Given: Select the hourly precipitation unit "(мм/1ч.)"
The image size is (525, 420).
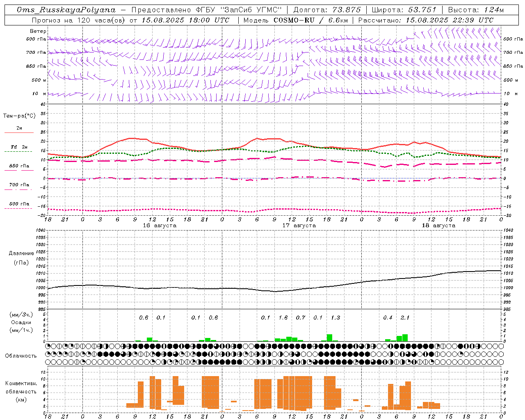Looking at the screenshot, I should click(21, 330).
